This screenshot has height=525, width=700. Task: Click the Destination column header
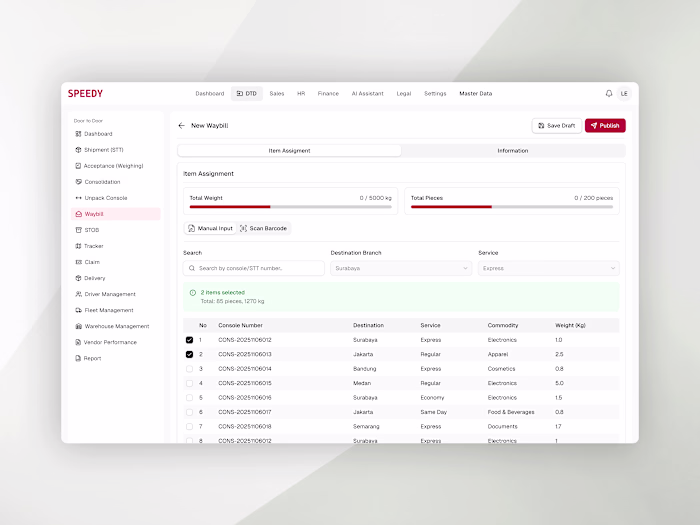[368, 325]
